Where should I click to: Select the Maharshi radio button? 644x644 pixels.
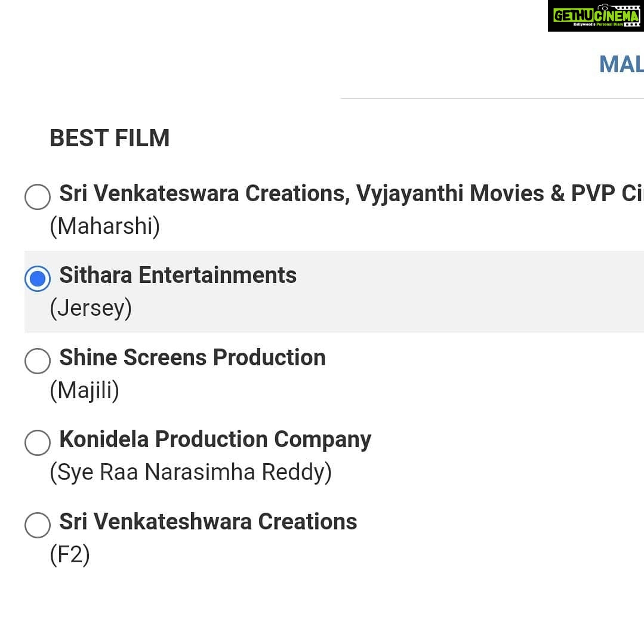pos(38,197)
